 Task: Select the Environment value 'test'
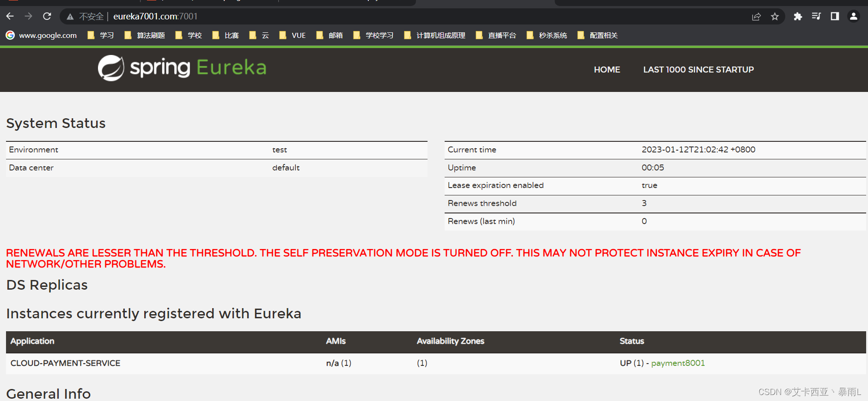(280, 150)
